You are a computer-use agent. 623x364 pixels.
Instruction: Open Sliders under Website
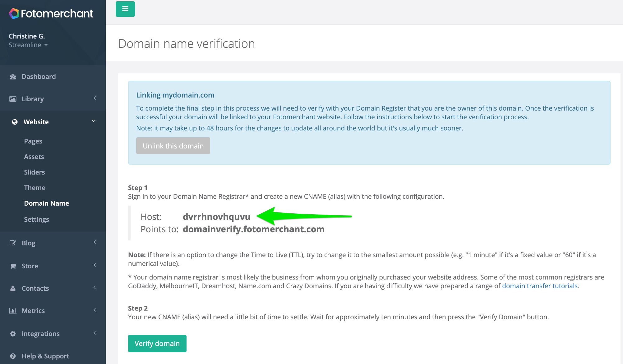tap(35, 172)
